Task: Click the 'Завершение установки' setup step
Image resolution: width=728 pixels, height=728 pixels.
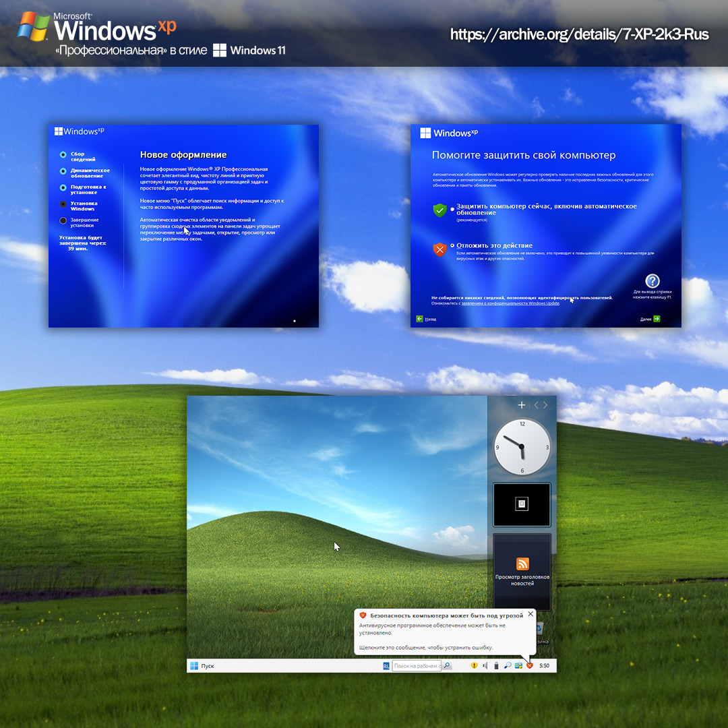Action: (x=79, y=222)
